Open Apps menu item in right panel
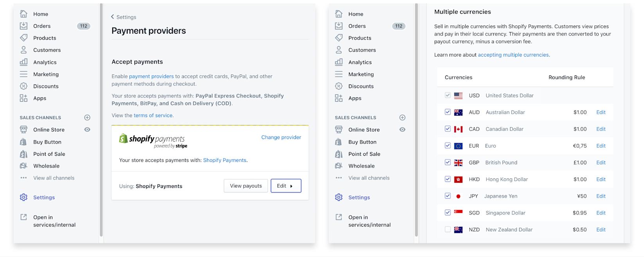Screen dimensions: 644x257 coord(355,98)
